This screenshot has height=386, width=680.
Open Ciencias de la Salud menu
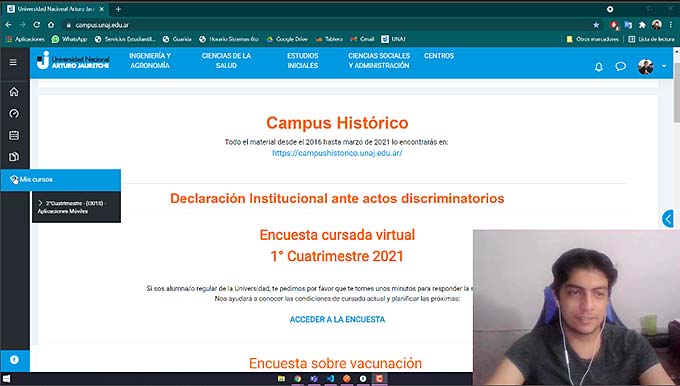point(226,61)
